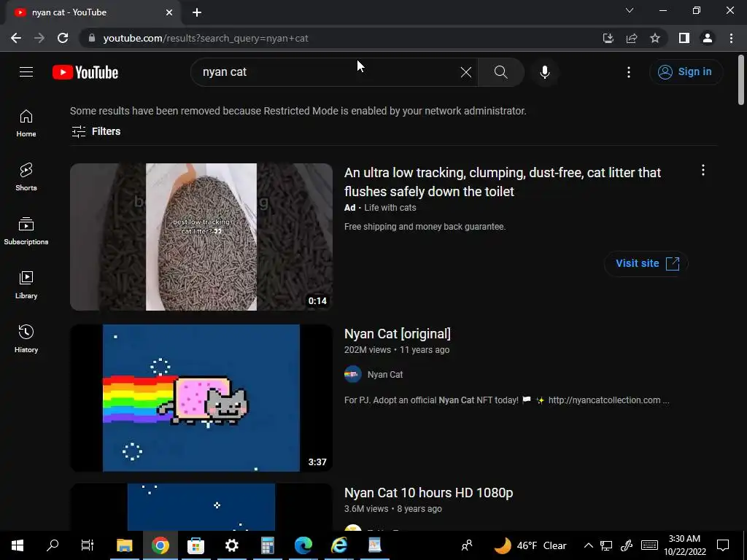The width and height of the screenshot is (747, 560).
Task: Open Task View on the taskbar
Action: pyautogui.click(x=88, y=545)
